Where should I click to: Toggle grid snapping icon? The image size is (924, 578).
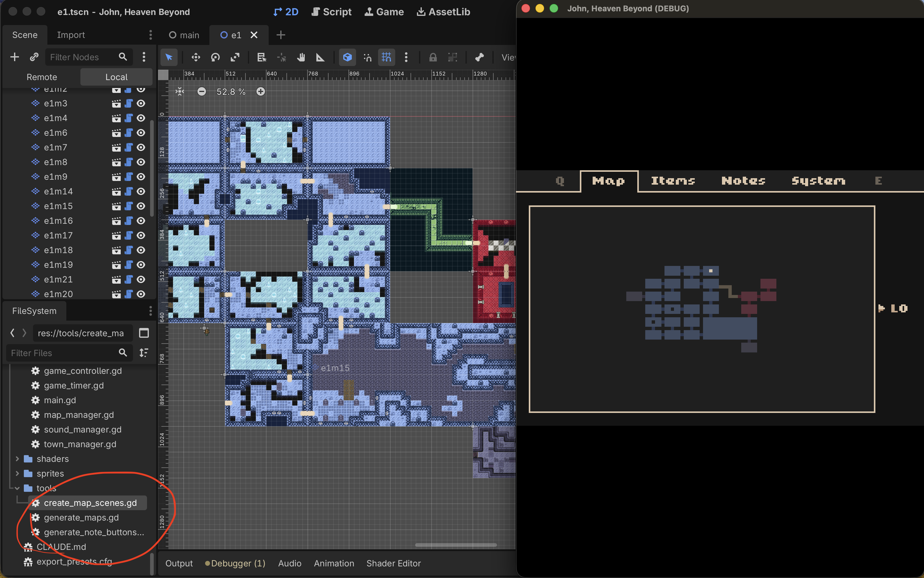click(x=386, y=57)
